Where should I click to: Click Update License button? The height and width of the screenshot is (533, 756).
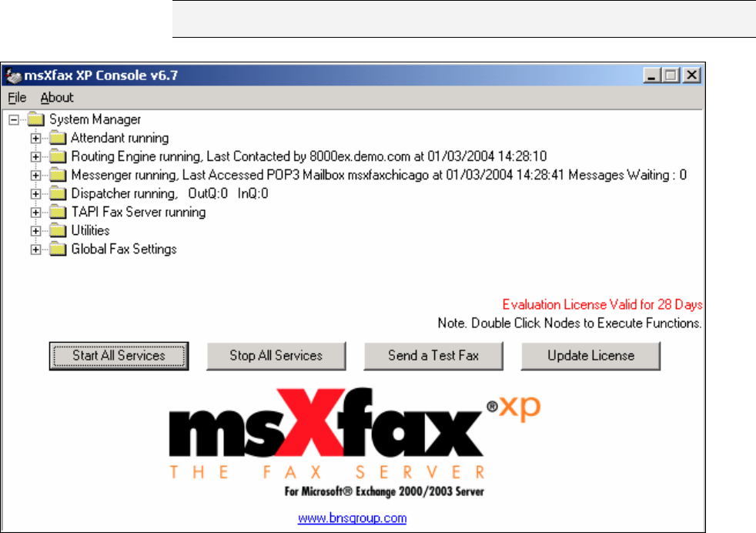[x=590, y=356]
